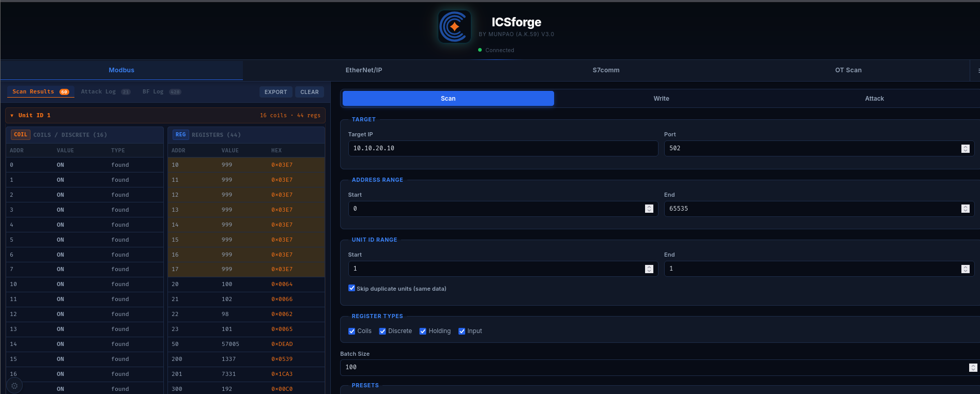980x394 pixels.
Task: Click coil row address 0 ON
Action: click(x=60, y=165)
